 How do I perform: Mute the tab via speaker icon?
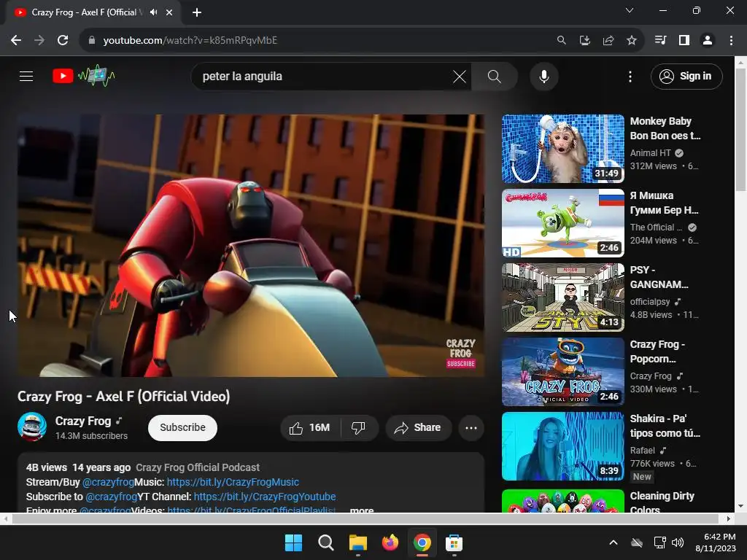coord(153,12)
